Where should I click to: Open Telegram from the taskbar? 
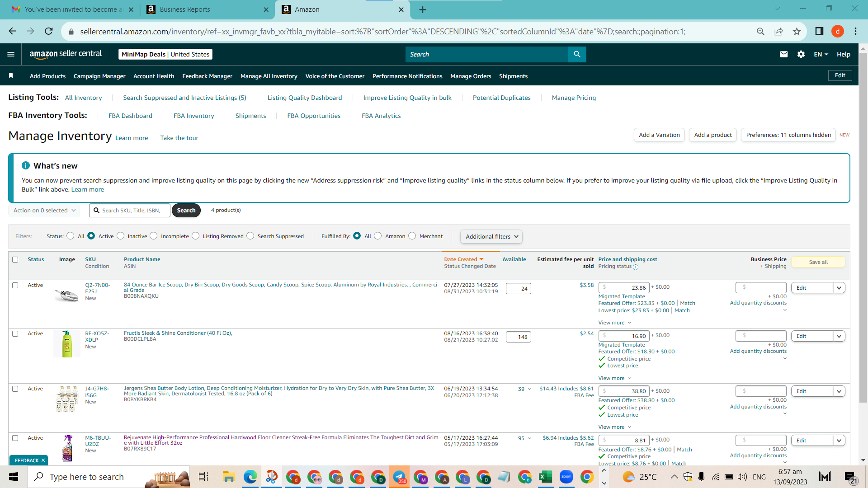tap(399, 477)
